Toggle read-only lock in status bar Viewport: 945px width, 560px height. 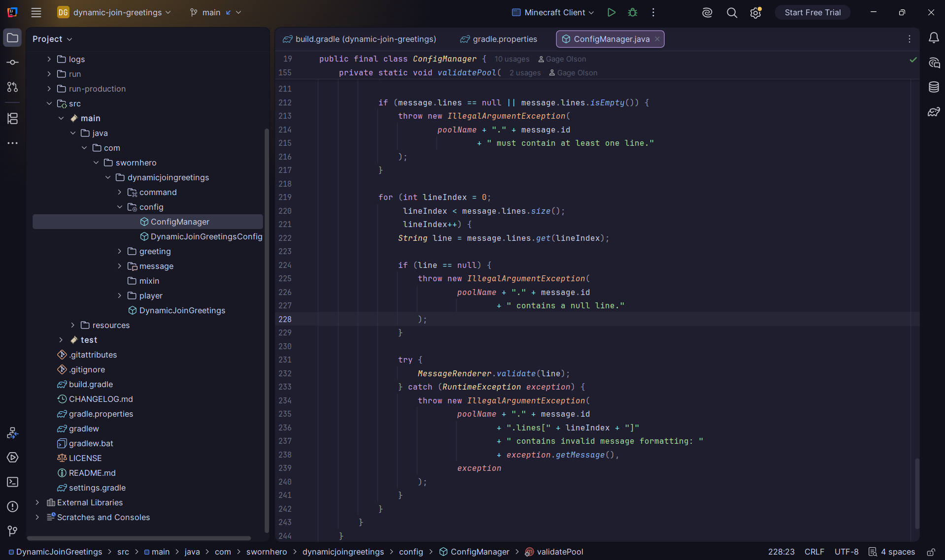click(x=931, y=552)
